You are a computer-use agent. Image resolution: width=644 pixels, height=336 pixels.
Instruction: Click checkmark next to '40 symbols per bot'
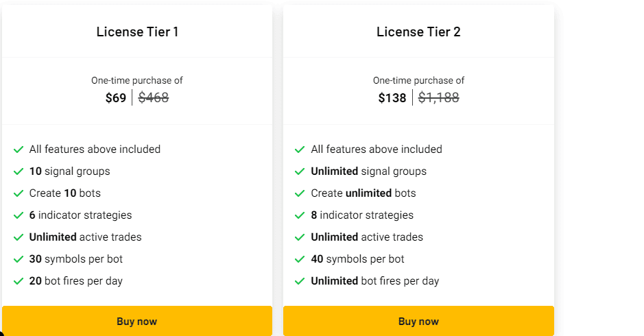(300, 259)
